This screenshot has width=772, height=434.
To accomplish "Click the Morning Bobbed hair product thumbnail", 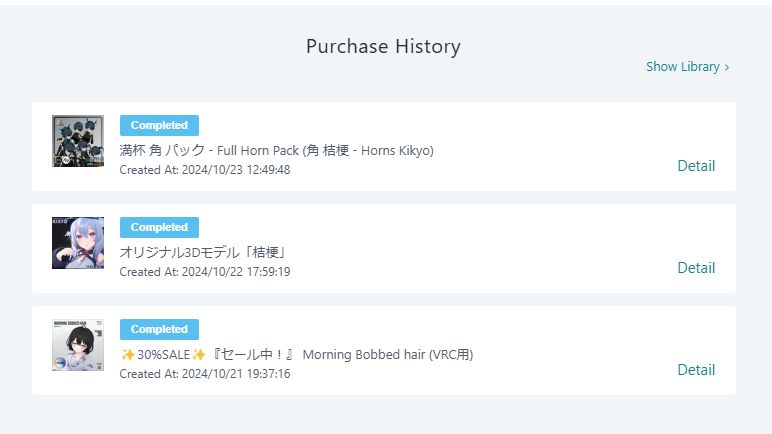I will [78, 345].
